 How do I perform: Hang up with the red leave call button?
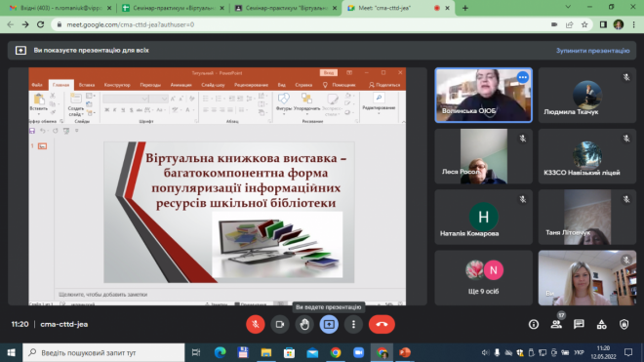(382, 324)
